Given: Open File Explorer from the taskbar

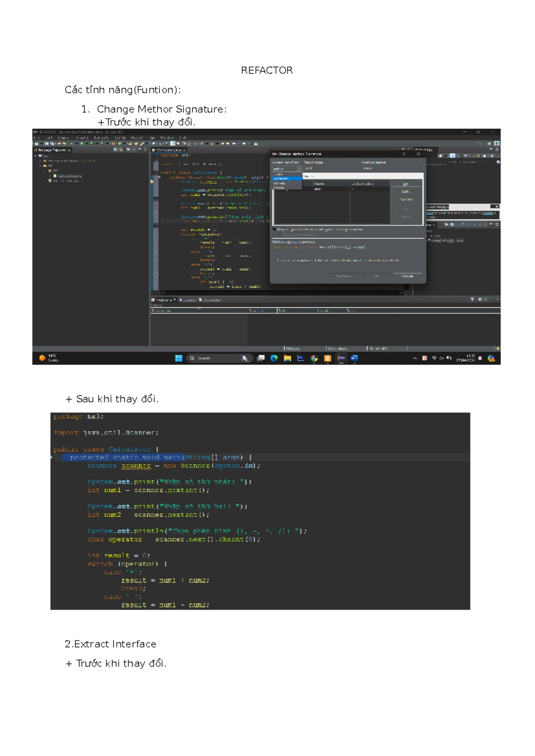Looking at the screenshot, I should (287, 358).
